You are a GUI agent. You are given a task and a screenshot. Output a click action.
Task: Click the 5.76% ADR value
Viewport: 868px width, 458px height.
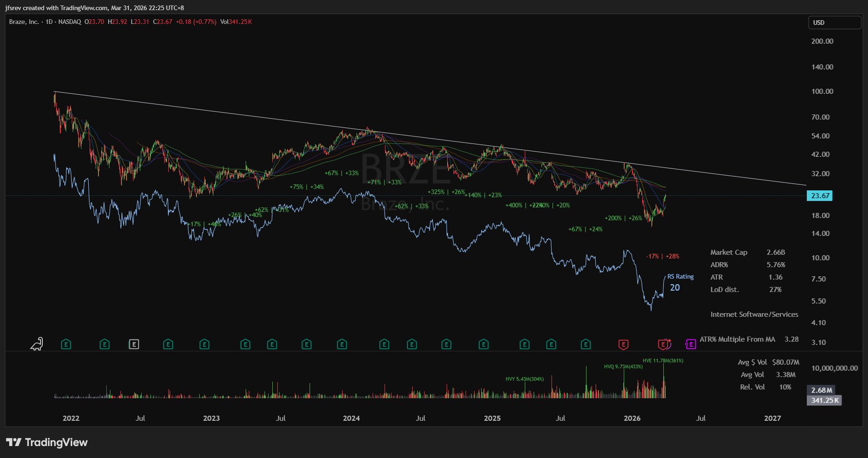pos(776,265)
